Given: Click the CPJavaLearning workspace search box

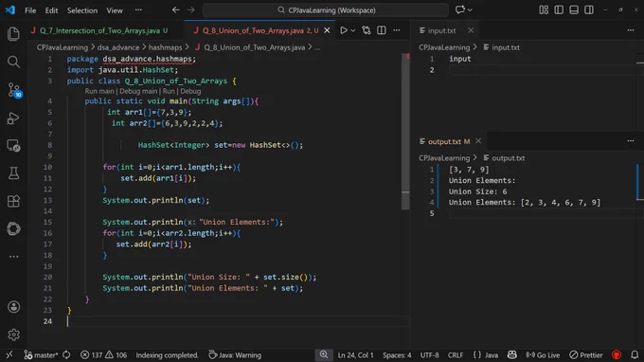Looking at the screenshot, I should click(x=325, y=9).
